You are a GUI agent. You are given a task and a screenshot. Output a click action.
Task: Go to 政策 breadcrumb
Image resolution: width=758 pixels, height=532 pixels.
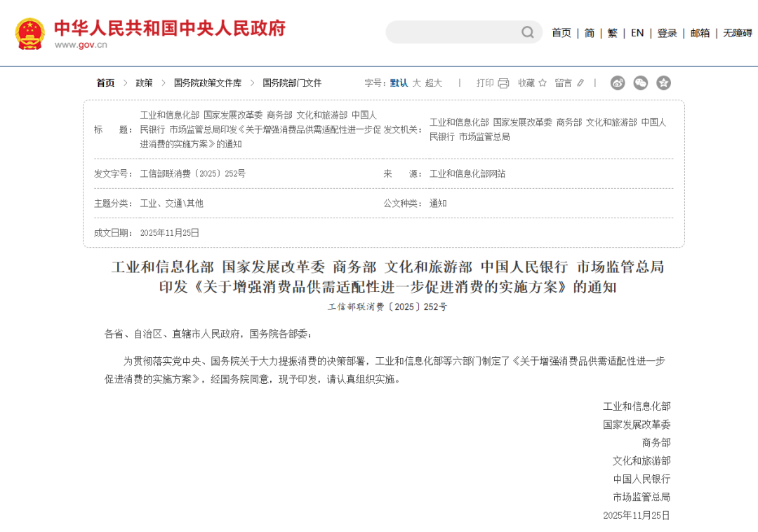144,83
